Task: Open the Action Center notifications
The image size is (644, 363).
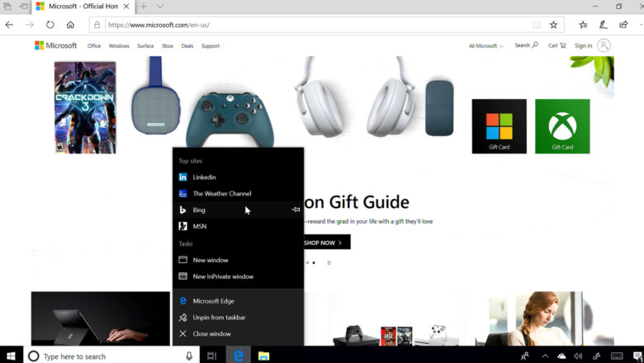Action: pos(638,356)
